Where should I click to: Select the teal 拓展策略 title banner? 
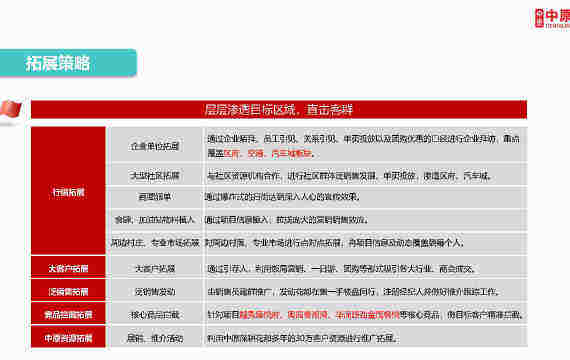tap(68, 63)
